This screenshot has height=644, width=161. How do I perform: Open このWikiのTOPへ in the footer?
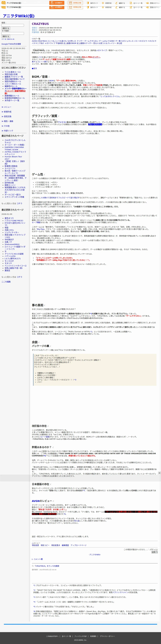pyautogui.click(x=52, y=636)
